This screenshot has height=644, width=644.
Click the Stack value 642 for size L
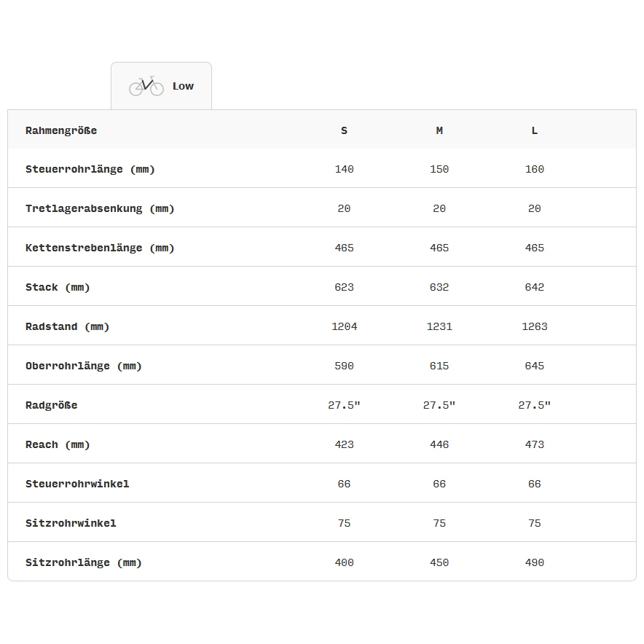[534, 287]
